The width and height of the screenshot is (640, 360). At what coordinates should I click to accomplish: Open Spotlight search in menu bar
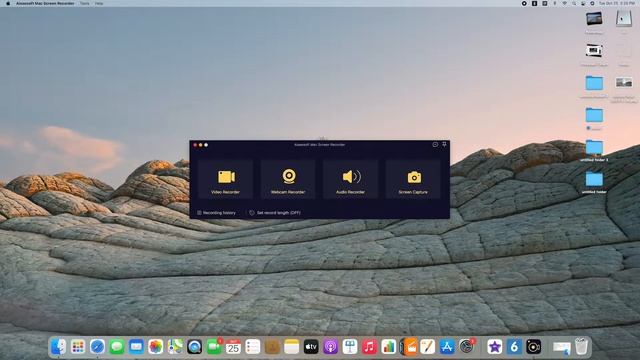point(573,3)
